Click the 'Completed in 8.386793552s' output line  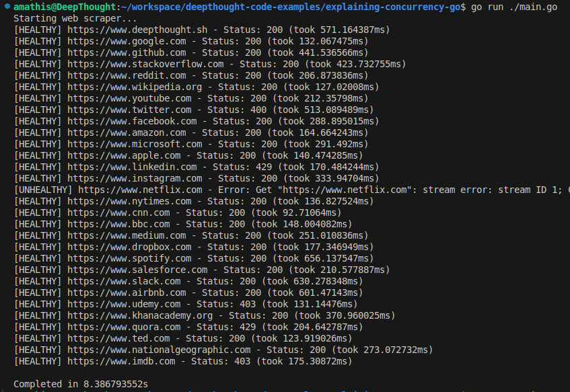coord(81,384)
